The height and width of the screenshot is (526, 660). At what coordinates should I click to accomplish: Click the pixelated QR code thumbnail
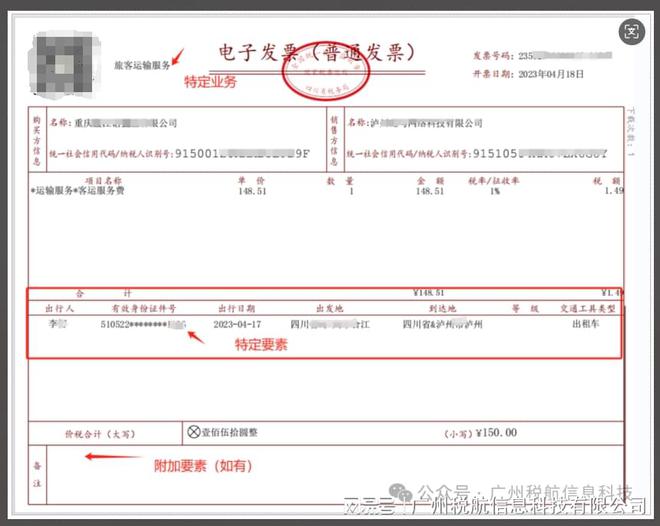pyautogui.click(x=64, y=64)
